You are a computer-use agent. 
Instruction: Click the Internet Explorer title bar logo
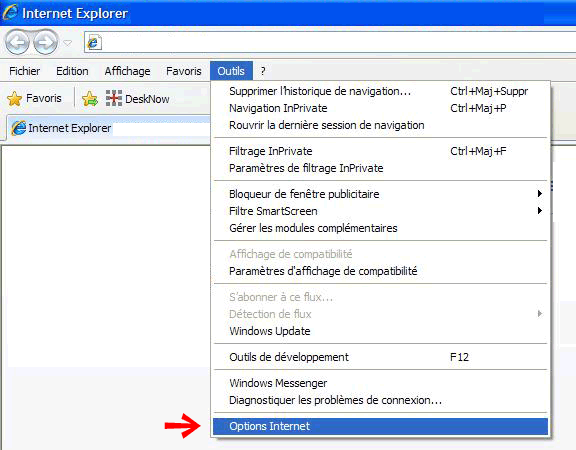click(x=10, y=12)
